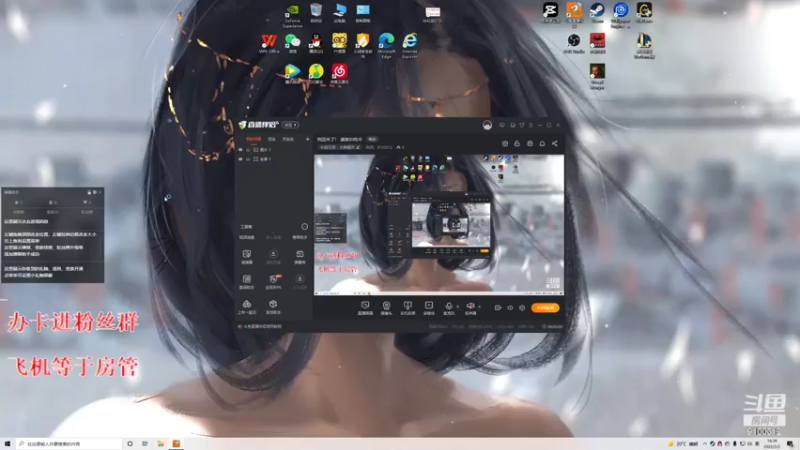The image size is (800, 450).
Task: Select the Microsoft Edge desktop shortcut
Action: click(386, 45)
